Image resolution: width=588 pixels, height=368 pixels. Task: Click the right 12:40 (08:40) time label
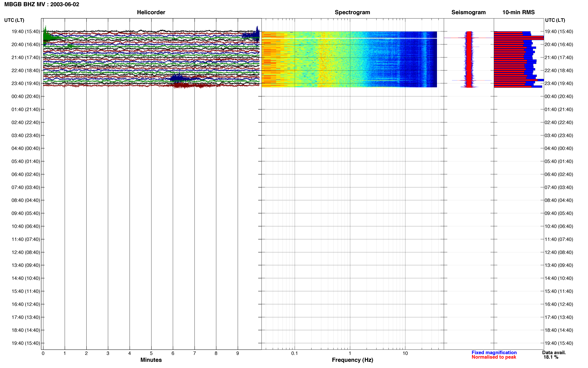(559, 252)
